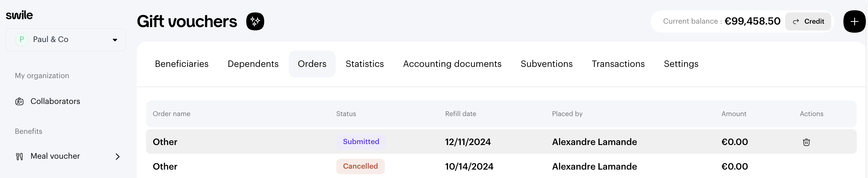Click the black plus button
Viewport: 868px width, 178px height.
click(854, 21)
